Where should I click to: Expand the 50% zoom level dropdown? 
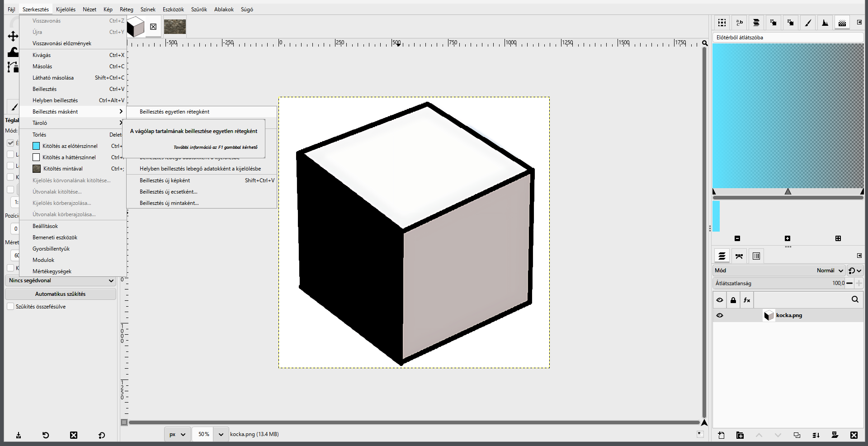tap(221, 434)
